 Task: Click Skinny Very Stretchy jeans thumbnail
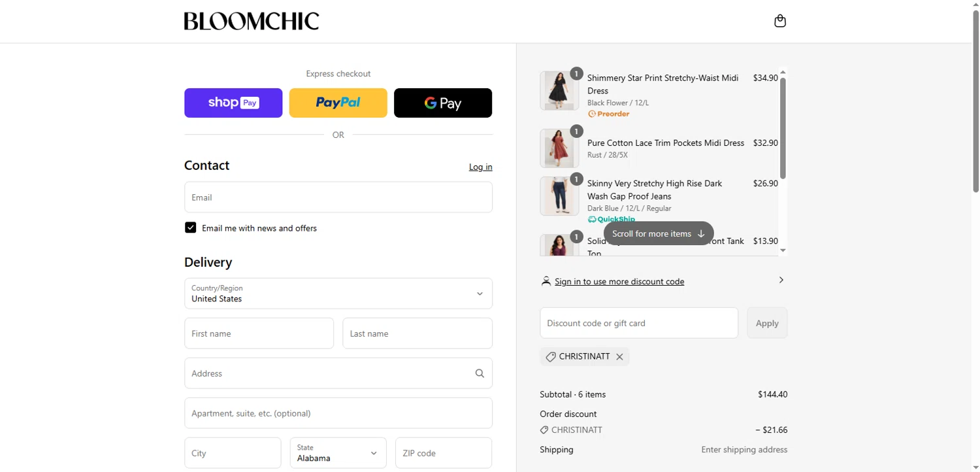point(559,195)
